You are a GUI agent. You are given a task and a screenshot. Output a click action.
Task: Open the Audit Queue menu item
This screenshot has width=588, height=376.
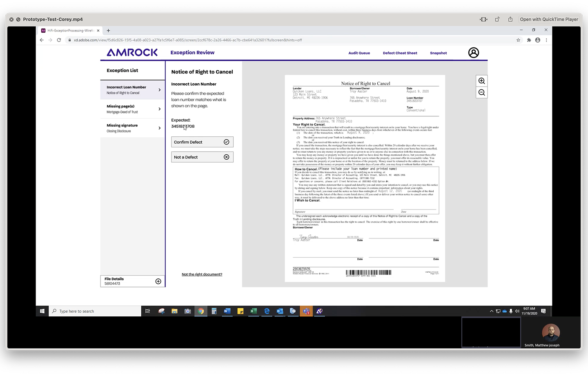click(x=359, y=53)
